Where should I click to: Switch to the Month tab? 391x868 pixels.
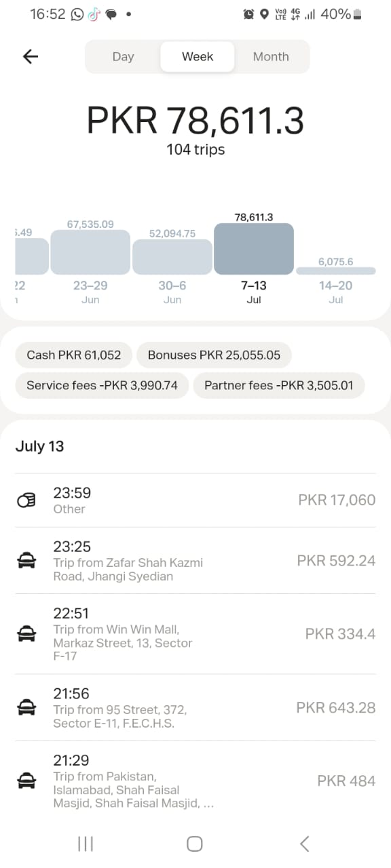coord(271,56)
